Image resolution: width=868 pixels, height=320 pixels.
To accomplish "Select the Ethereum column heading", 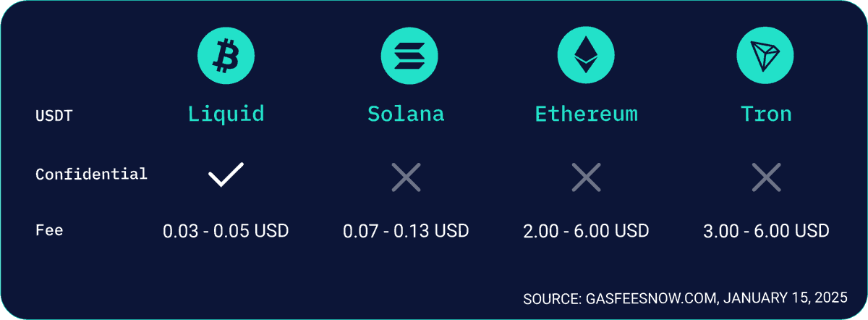I will tap(586, 114).
